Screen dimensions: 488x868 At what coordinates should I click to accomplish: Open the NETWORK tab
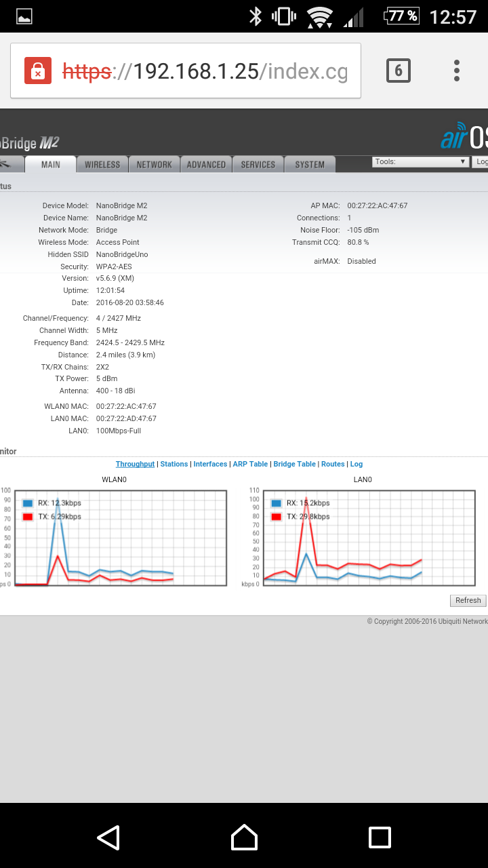[155, 164]
